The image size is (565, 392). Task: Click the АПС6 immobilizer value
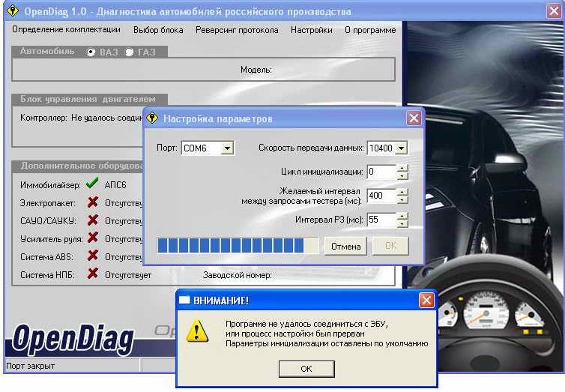(115, 185)
